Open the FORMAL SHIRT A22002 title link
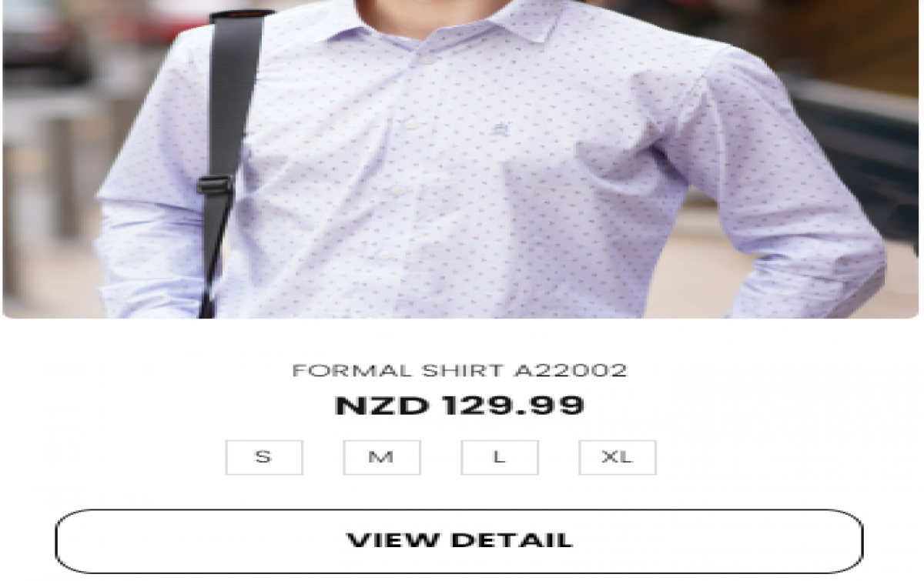Viewport: 924px width, 581px height. pos(460,371)
